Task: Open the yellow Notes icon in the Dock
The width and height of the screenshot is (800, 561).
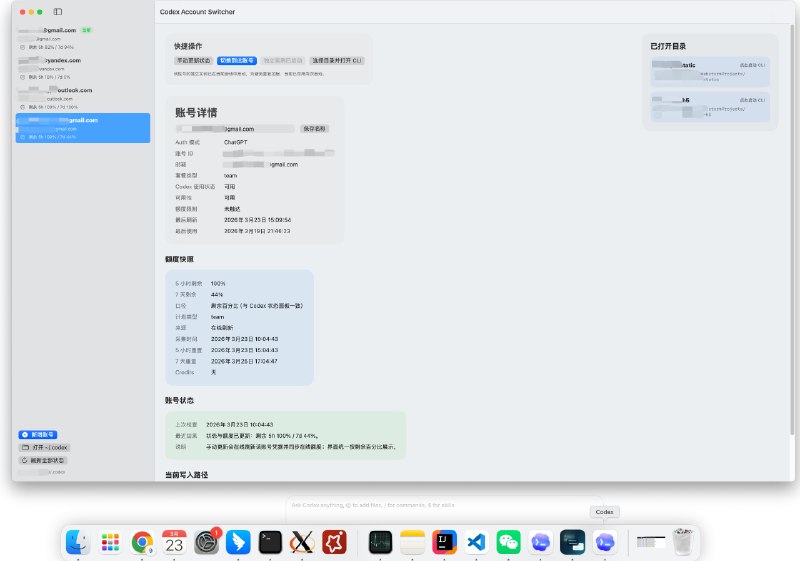Action: tap(412, 542)
